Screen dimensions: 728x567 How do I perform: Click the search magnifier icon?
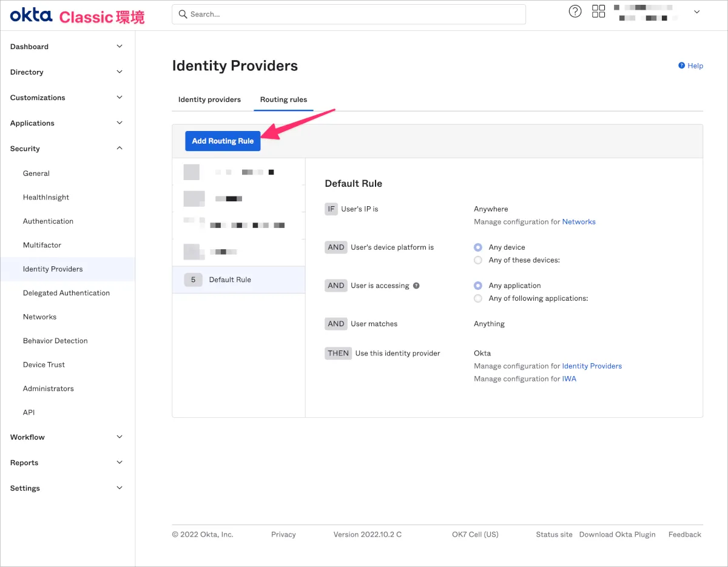[183, 14]
